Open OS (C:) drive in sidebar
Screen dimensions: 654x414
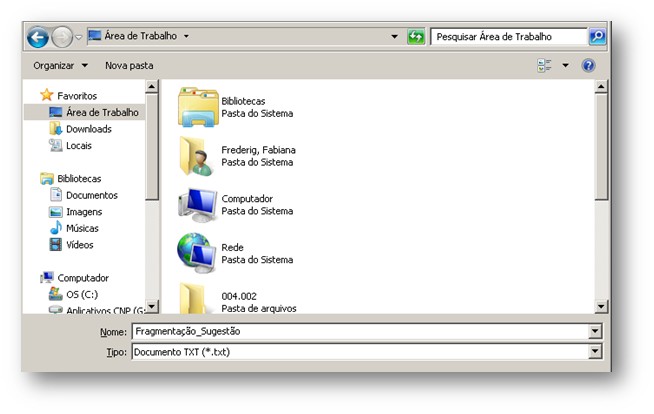click(x=82, y=294)
